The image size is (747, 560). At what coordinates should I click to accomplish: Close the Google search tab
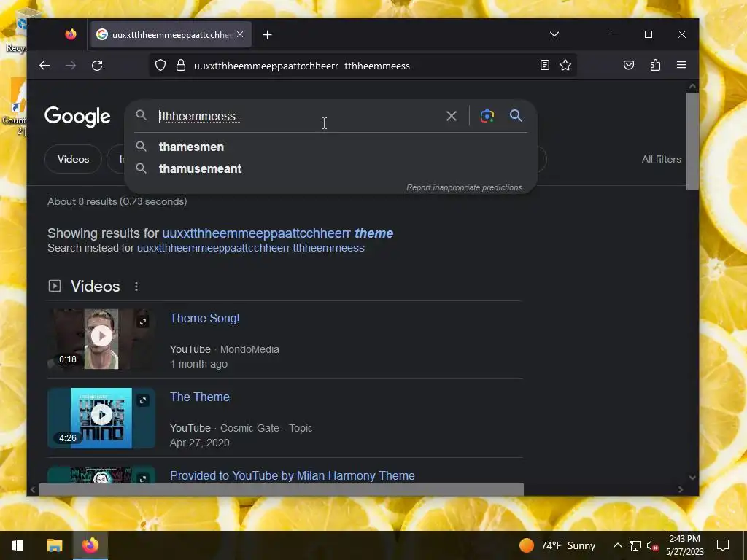240,34
